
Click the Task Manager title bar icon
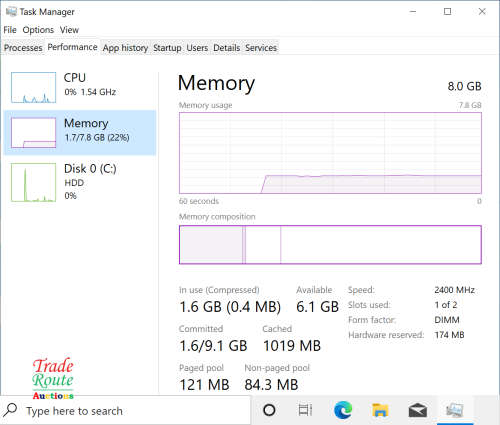click(x=11, y=11)
